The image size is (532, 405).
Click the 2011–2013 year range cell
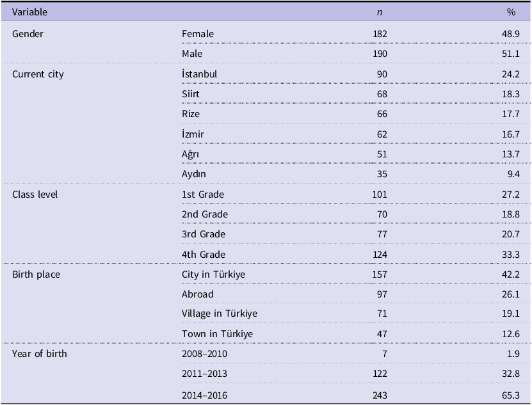204,374
